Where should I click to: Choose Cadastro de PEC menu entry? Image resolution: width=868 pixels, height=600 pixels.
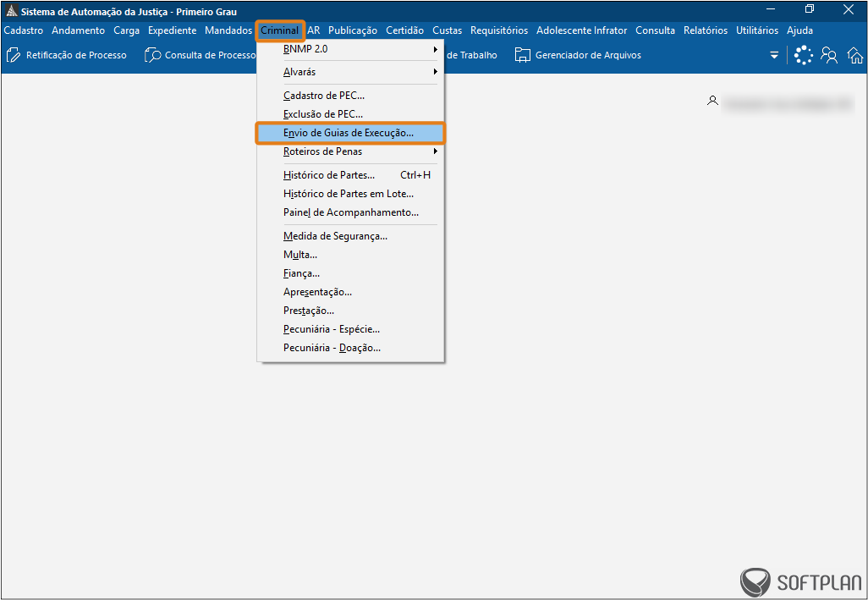[x=324, y=96]
